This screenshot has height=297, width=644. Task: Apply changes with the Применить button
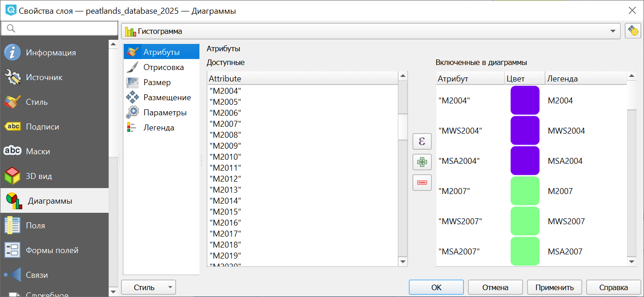[555, 287]
